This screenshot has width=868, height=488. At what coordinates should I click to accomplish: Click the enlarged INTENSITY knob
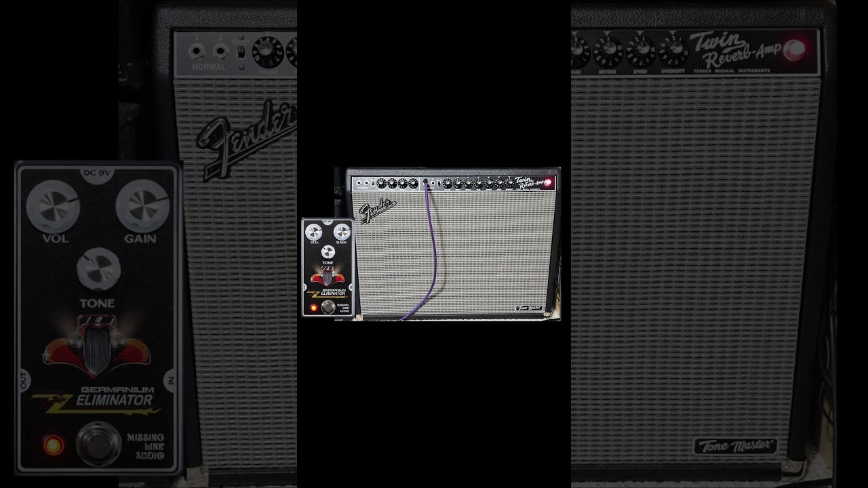coord(673,50)
